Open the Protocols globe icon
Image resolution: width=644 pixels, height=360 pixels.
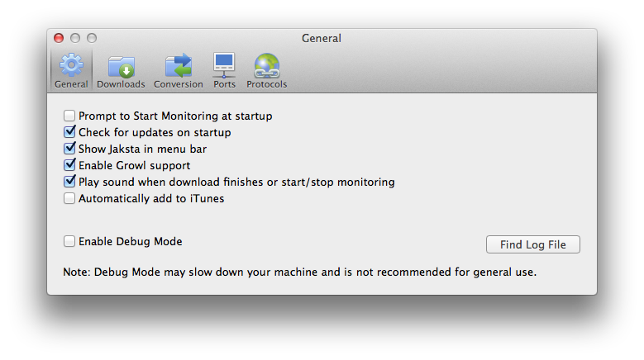[266, 65]
